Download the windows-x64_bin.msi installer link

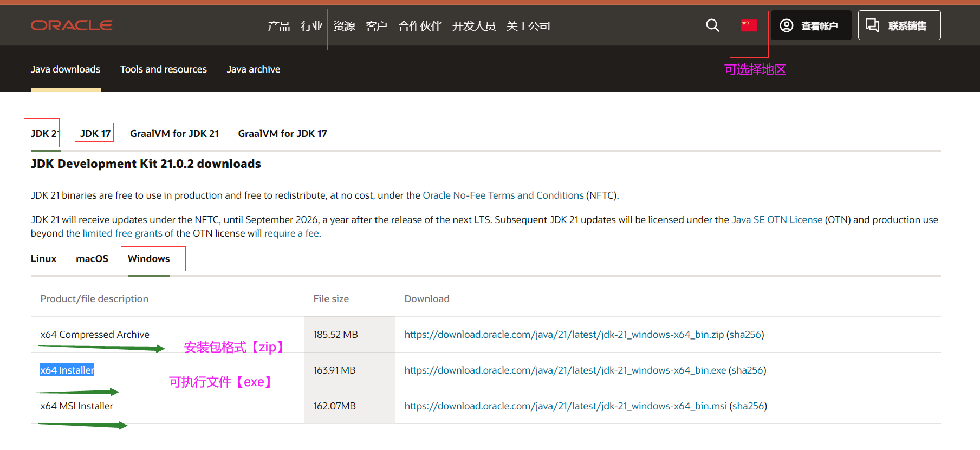click(566, 406)
